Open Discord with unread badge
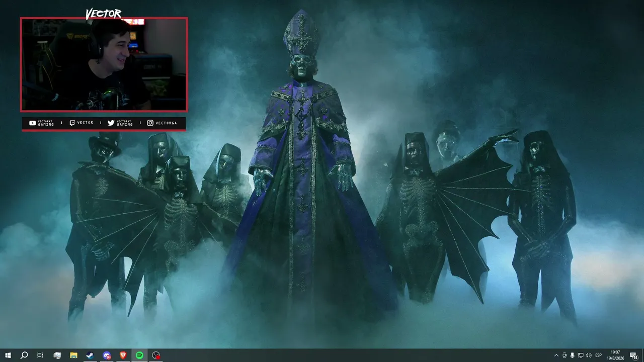 click(107, 355)
